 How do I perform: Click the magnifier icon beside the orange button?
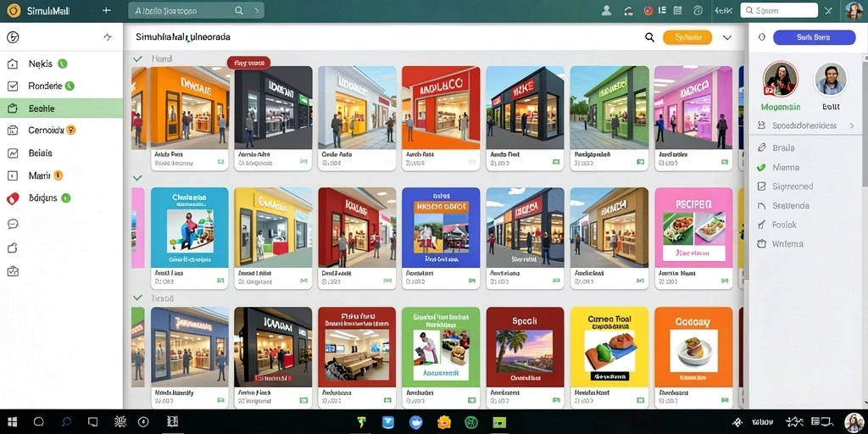tap(649, 37)
